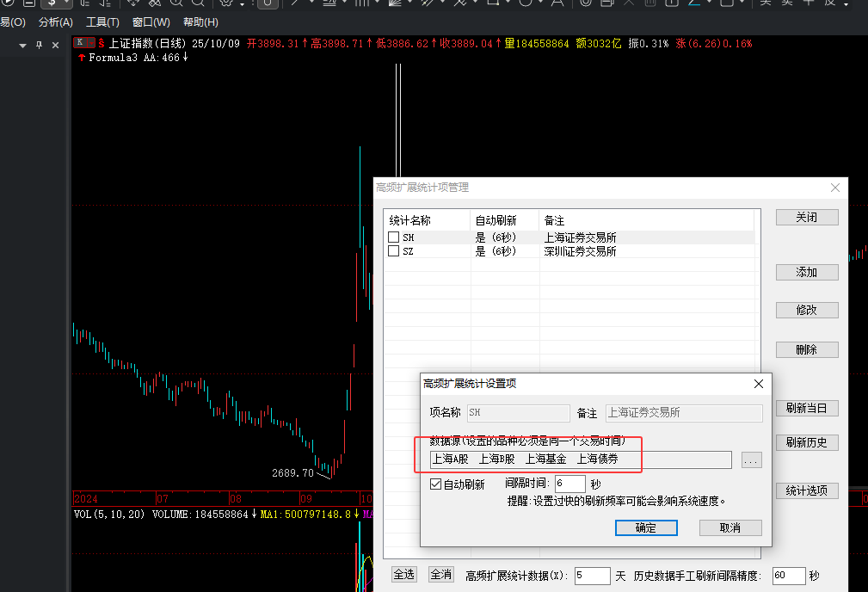This screenshot has height=592, width=868.
Task: Click the 自动刷新 column header
Action: click(504, 220)
